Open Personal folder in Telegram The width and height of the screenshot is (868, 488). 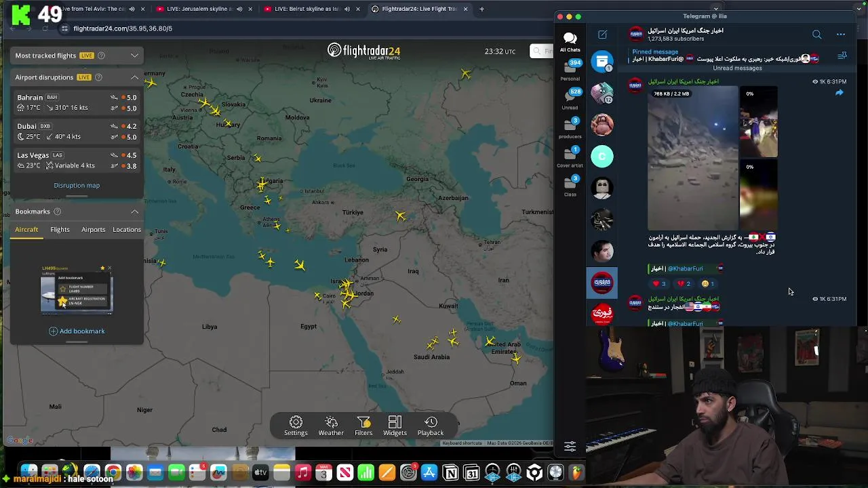tap(570, 70)
